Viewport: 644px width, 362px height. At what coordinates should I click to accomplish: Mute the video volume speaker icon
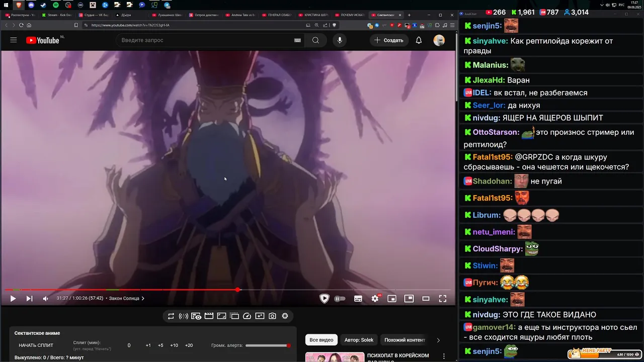(45, 299)
